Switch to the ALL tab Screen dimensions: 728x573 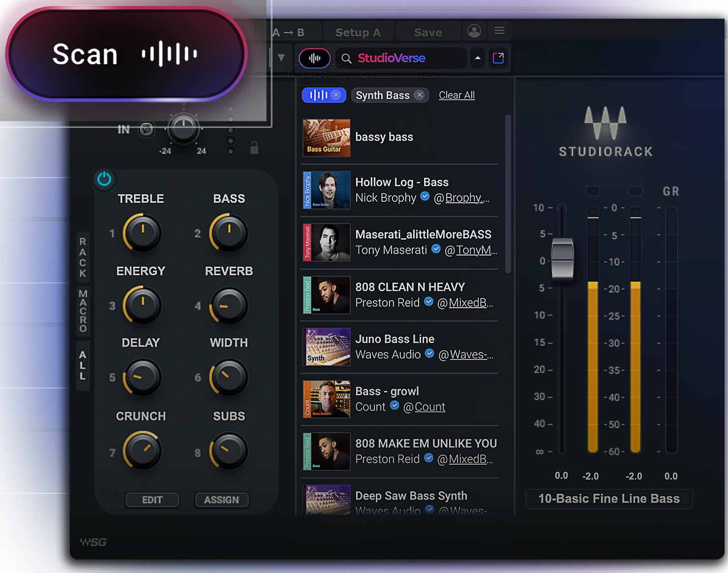(83, 365)
